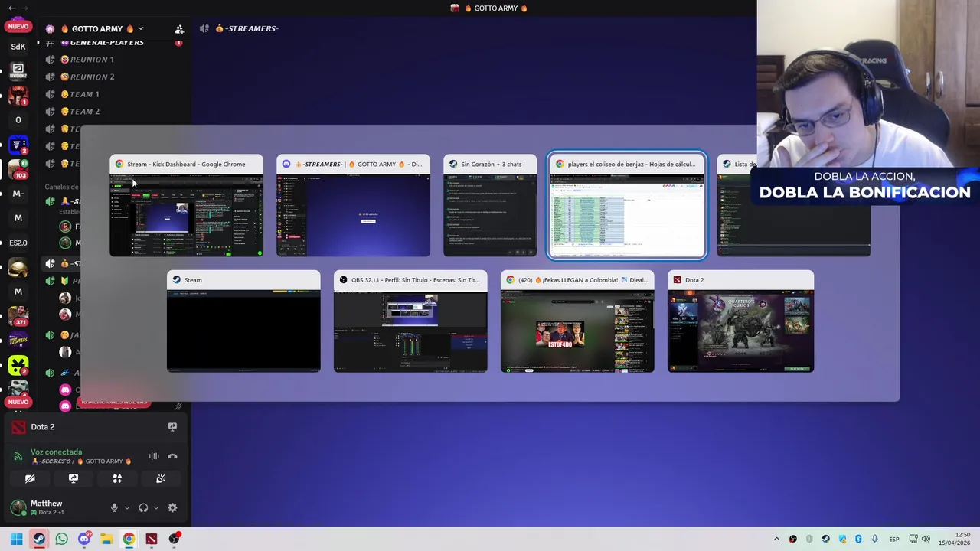
Task: Expand the GOTTO ARMY server dropdown menu
Action: (x=141, y=29)
